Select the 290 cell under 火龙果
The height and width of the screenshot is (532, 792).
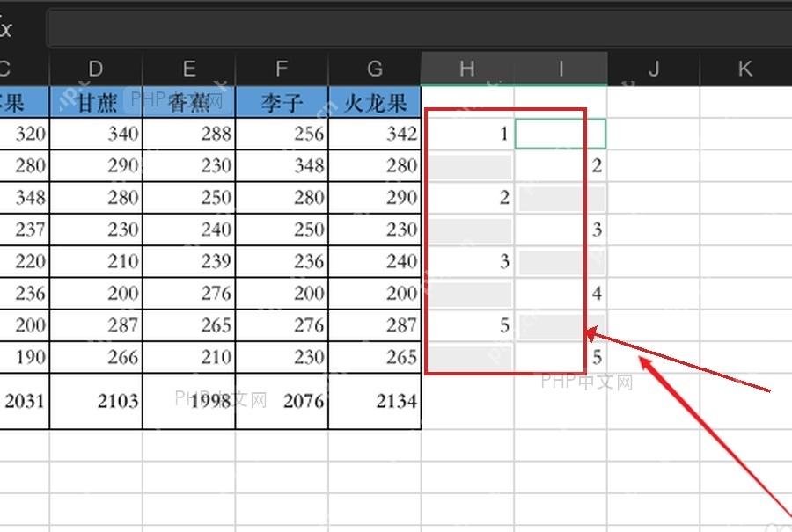pos(375,197)
